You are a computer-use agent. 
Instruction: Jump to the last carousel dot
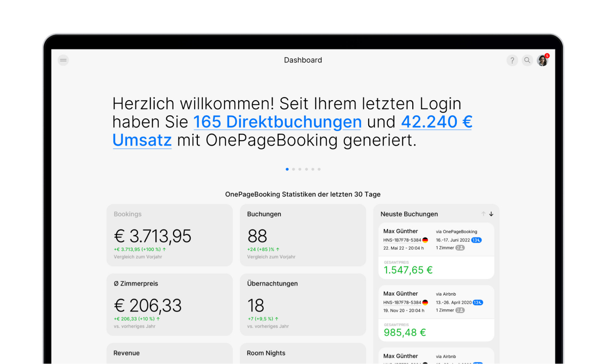tap(319, 169)
